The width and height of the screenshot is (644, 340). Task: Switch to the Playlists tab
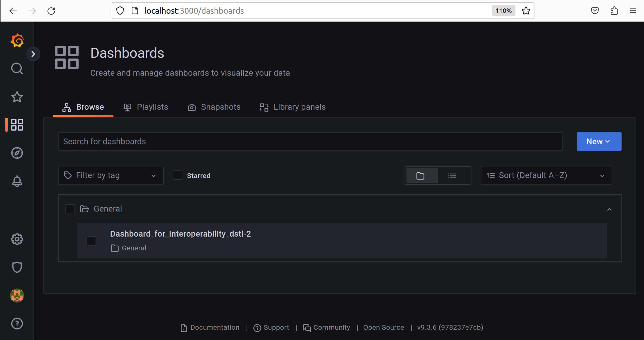(146, 107)
